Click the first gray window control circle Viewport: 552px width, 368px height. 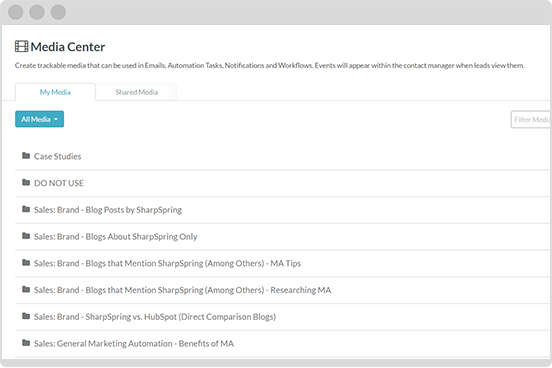tap(15, 12)
